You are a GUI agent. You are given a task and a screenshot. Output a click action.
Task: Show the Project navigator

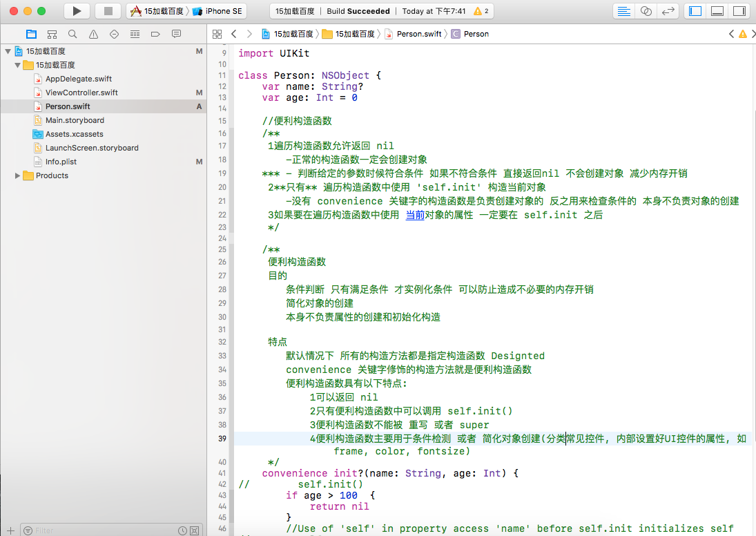(x=31, y=34)
